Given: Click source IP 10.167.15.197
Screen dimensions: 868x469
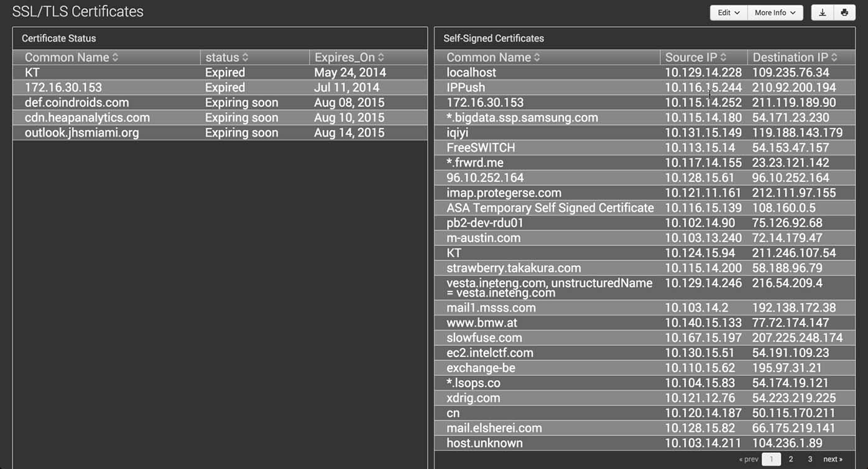Looking at the screenshot, I should click(x=703, y=338).
